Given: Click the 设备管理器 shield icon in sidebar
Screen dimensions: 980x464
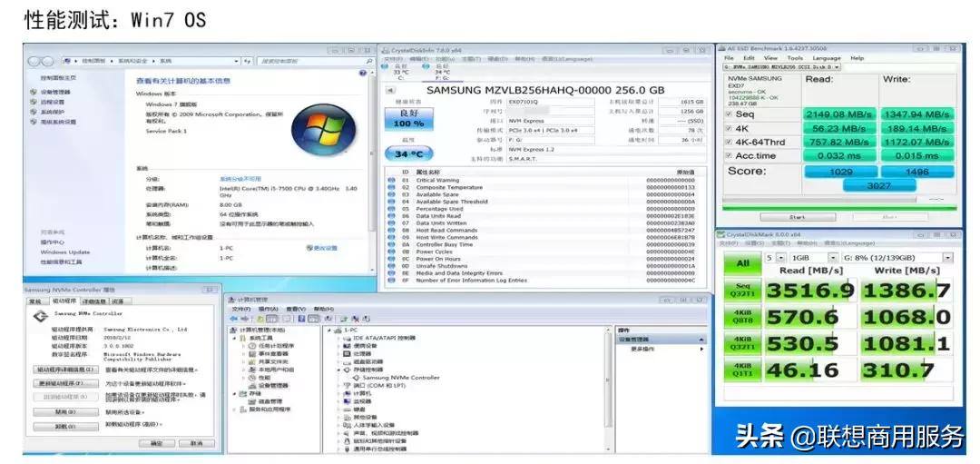Looking at the screenshot, I should 34,92.
